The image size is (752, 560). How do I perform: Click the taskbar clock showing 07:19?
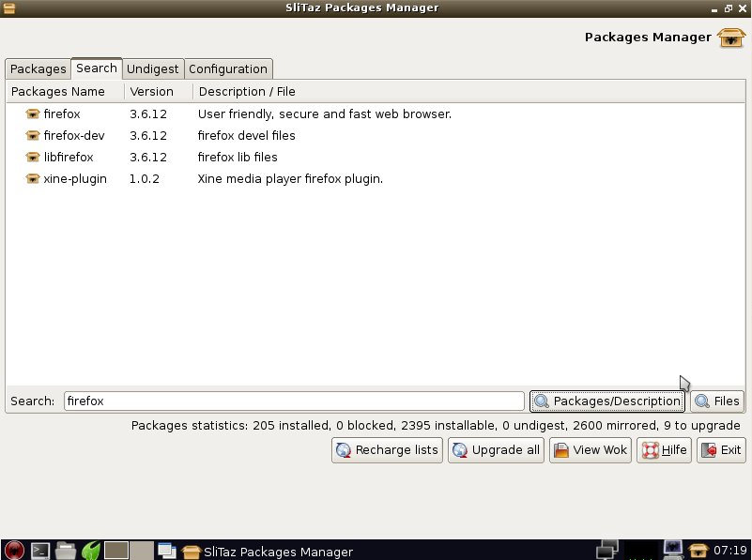730,551
